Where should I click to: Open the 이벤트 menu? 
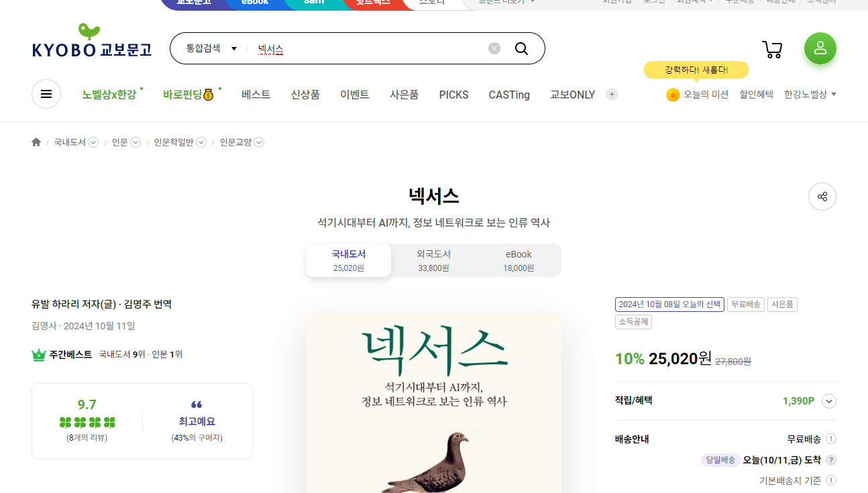(x=355, y=95)
